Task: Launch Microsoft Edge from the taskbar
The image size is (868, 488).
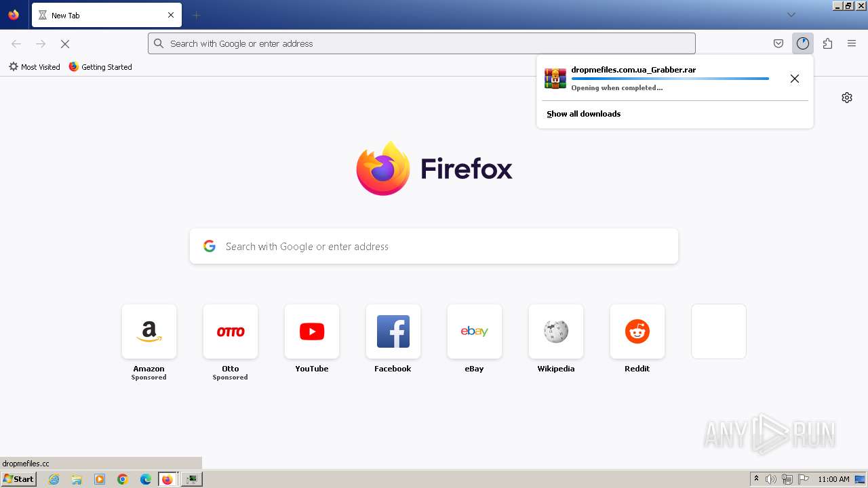Action: coord(146,479)
